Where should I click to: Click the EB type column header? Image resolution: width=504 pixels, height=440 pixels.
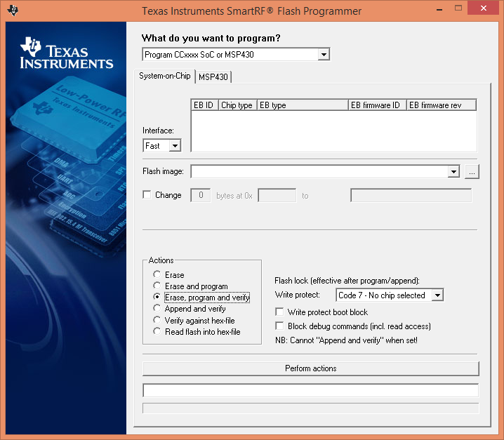pos(303,105)
